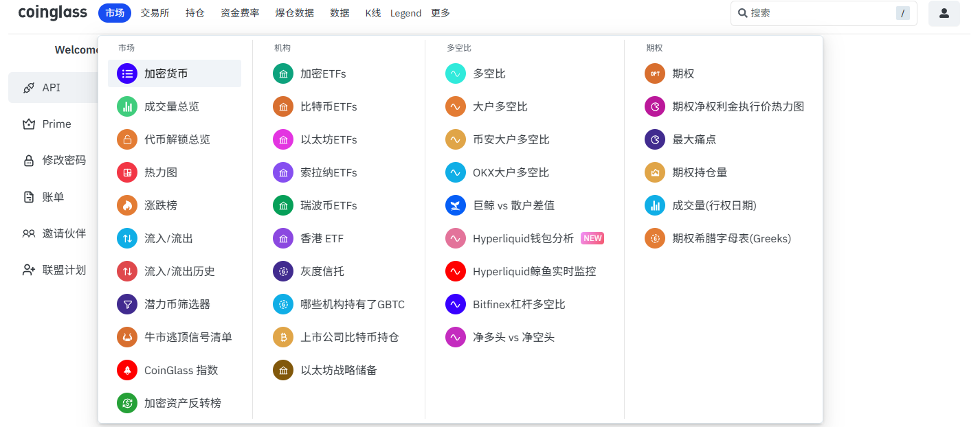The width and height of the screenshot is (980, 427).
Task: Click the 比特币ETFs orange bank icon
Action: pos(283,106)
